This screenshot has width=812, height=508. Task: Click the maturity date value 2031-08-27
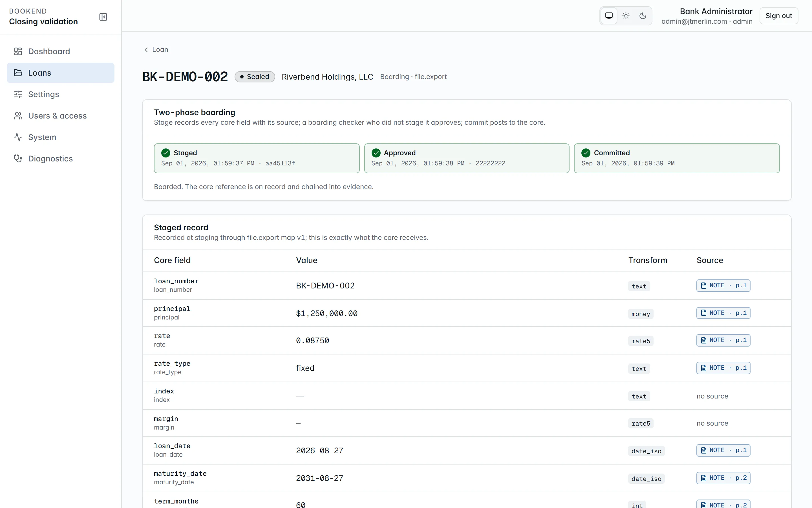point(319,478)
